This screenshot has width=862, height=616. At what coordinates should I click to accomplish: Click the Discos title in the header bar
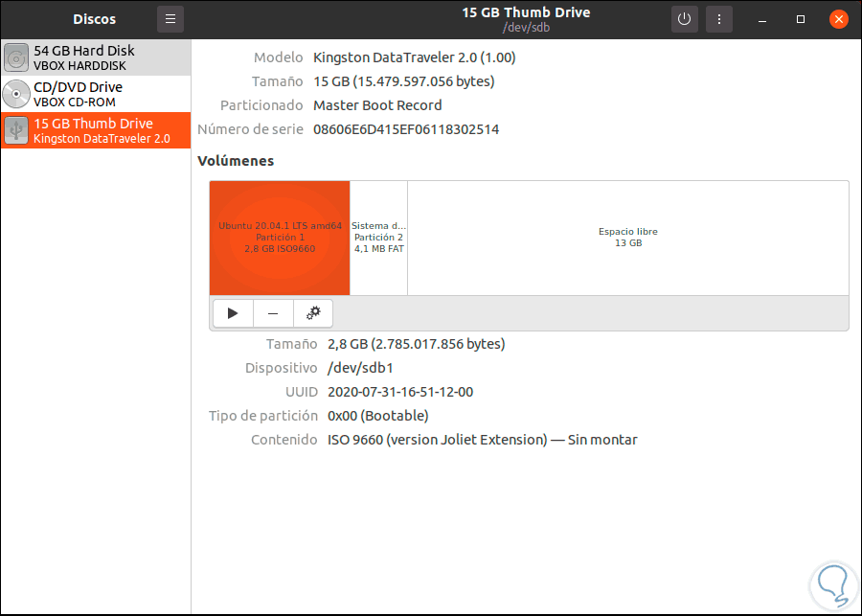tap(95, 19)
